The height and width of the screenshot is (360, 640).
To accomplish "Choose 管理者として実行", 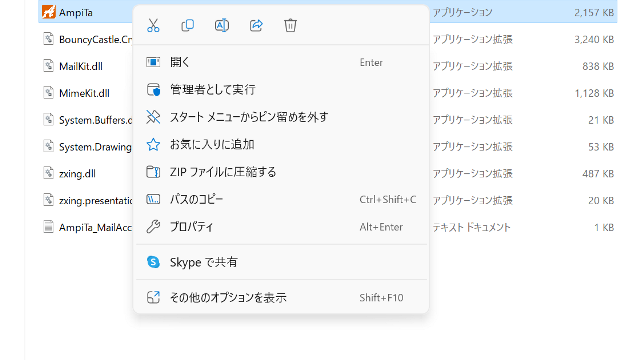I will pos(281,90).
